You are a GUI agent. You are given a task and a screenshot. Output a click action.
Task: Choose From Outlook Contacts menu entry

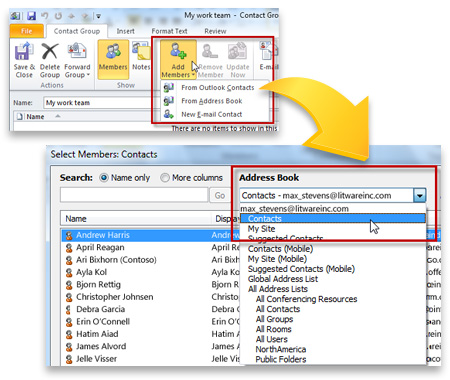point(215,88)
